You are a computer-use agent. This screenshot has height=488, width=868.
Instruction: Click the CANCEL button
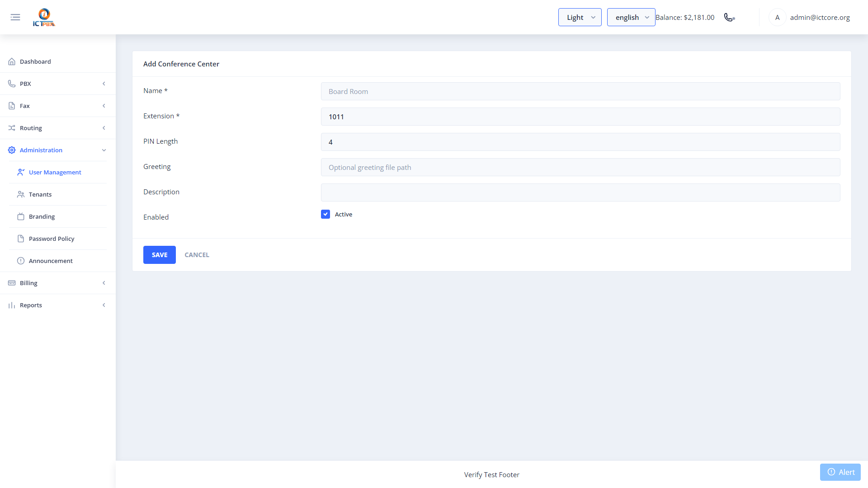(197, 255)
